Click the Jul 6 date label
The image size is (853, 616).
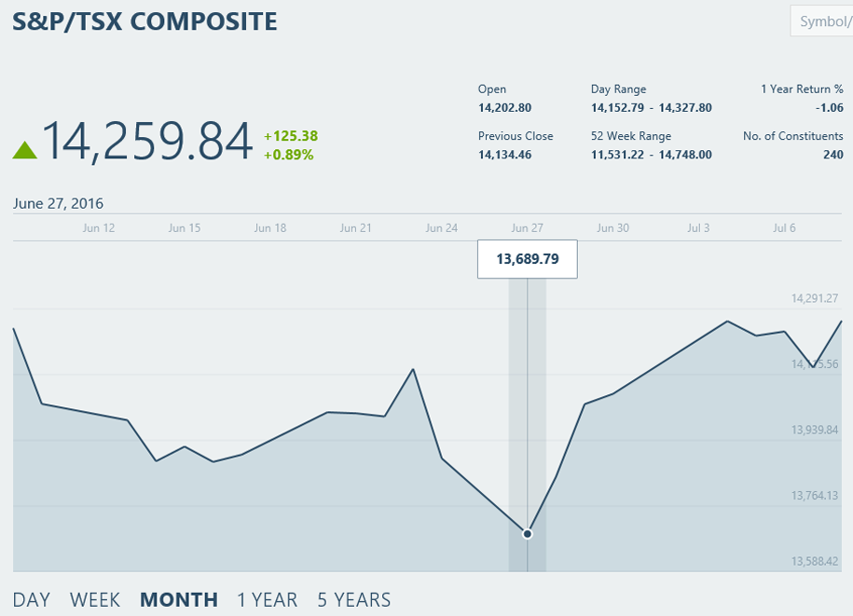[784, 227]
